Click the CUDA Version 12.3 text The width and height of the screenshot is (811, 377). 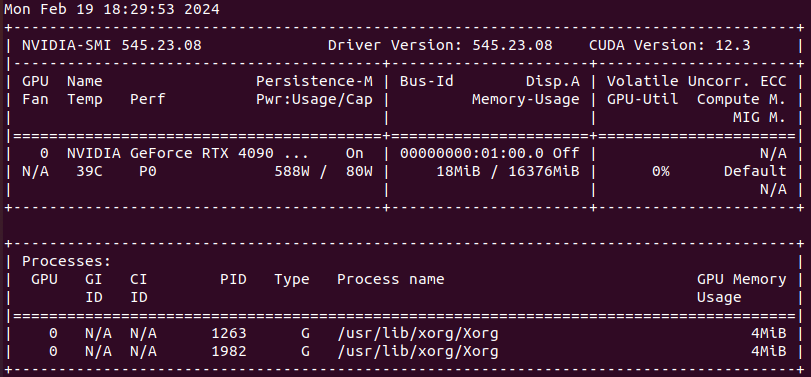pyautogui.click(x=670, y=46)
